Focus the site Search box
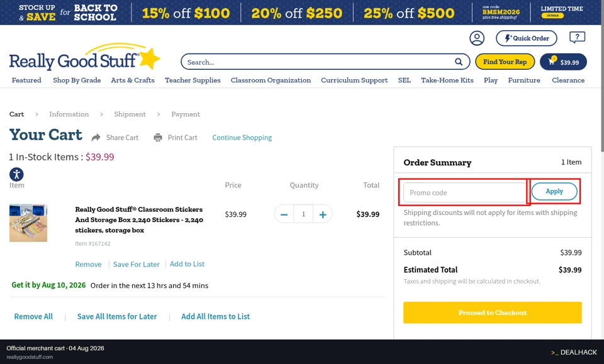 325,62
